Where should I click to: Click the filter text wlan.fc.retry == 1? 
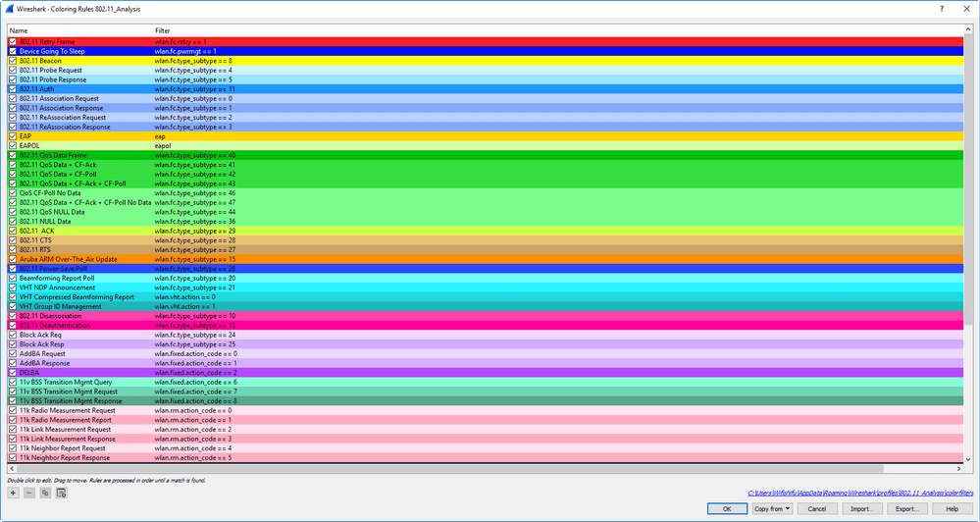[x=181, y=42]
